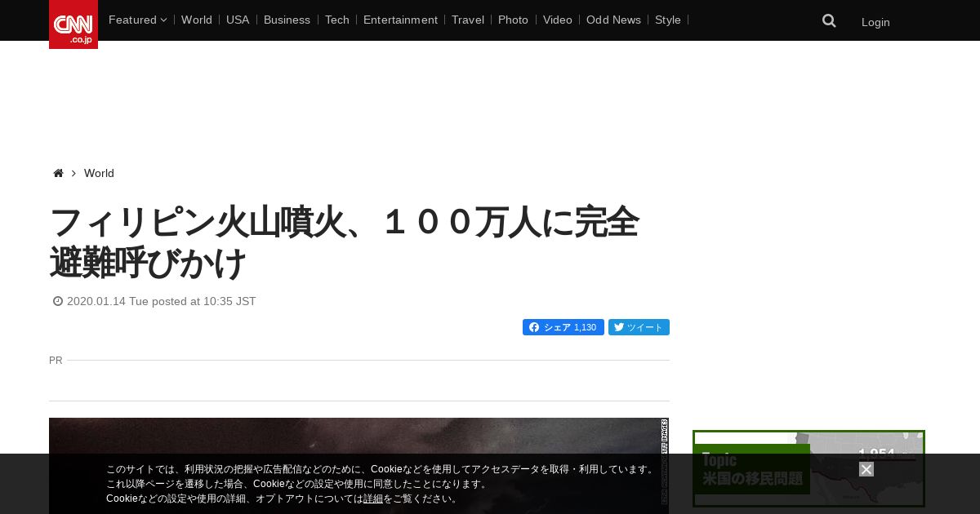The image size is (980, 514).
Task: Tweet article with the ツイート button
Action: (x=639, y=327)
